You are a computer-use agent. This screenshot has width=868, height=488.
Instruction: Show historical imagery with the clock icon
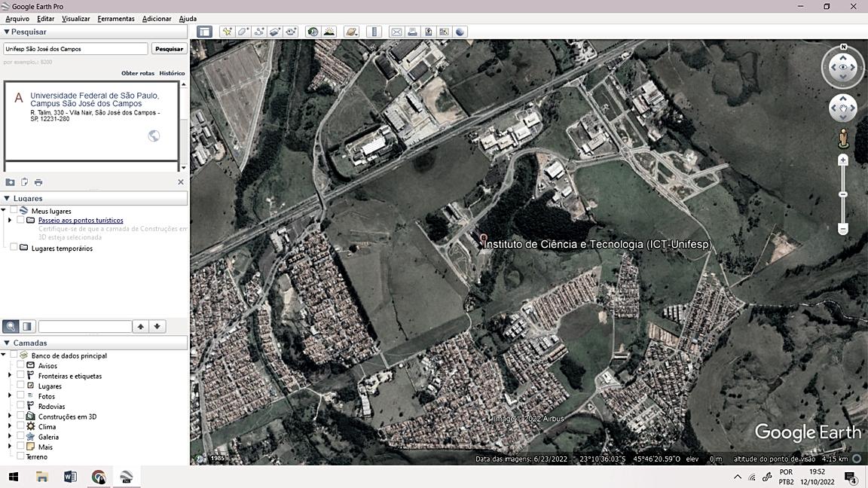[313, 32]
